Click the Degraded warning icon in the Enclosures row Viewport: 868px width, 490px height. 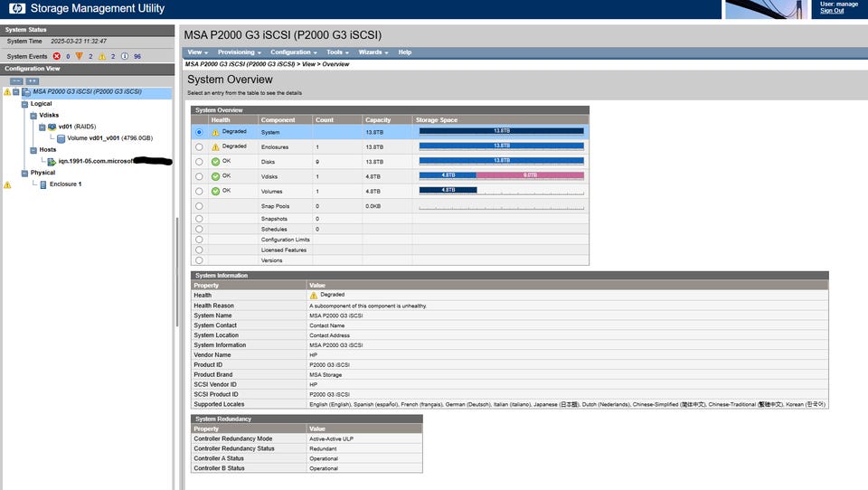click(215, 146)
